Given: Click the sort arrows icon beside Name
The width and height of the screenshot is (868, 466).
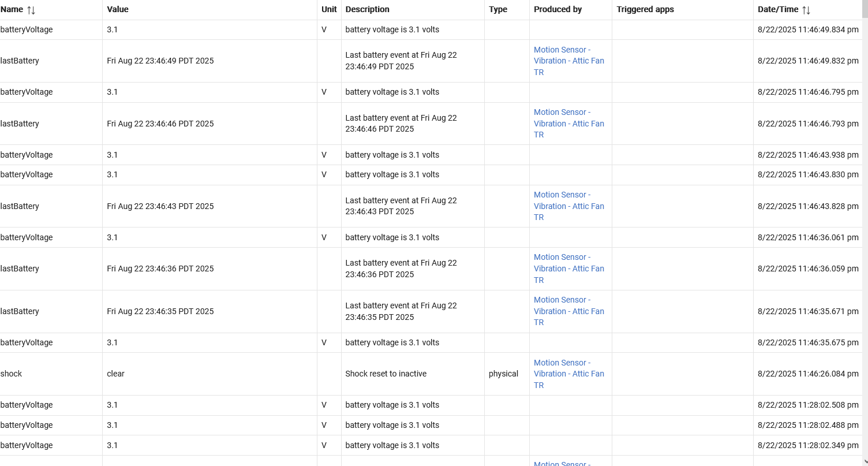Looking at the screenshot, I should coord(31,10).
